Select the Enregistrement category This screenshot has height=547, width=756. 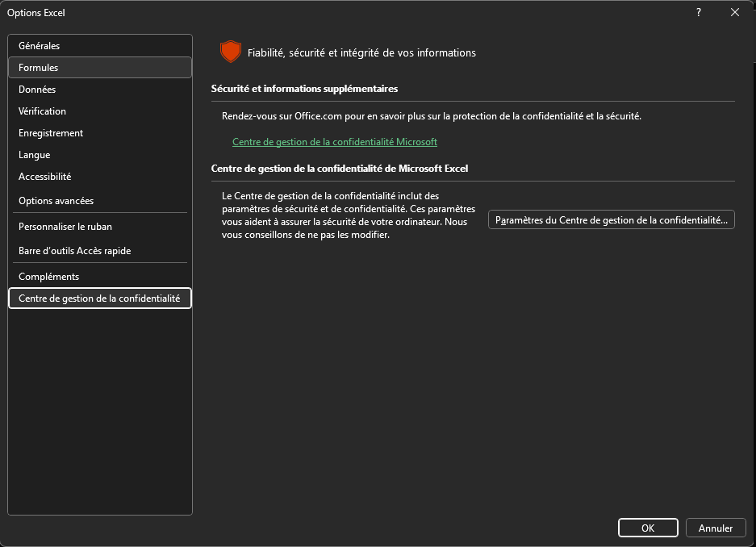100,133
